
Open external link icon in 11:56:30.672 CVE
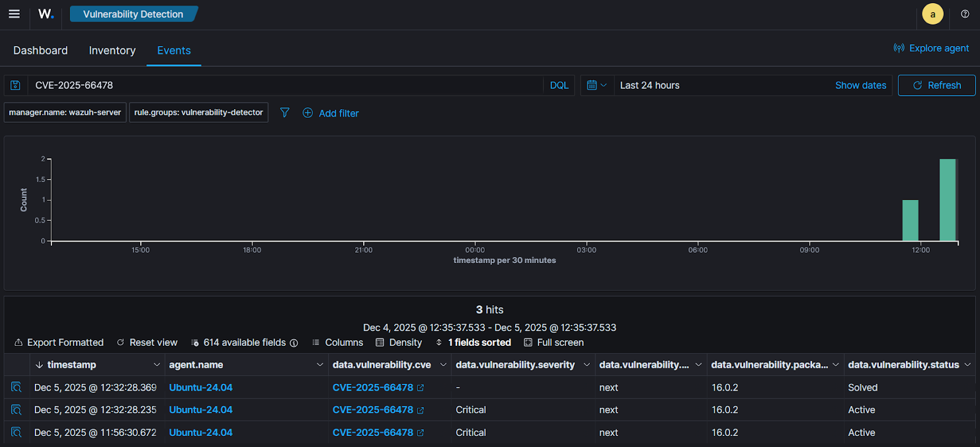point(421,433)
